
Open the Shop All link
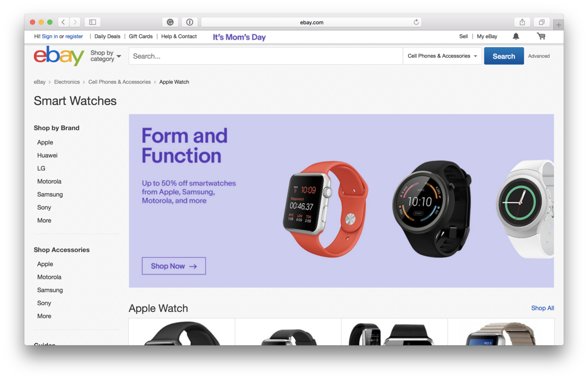542,308
